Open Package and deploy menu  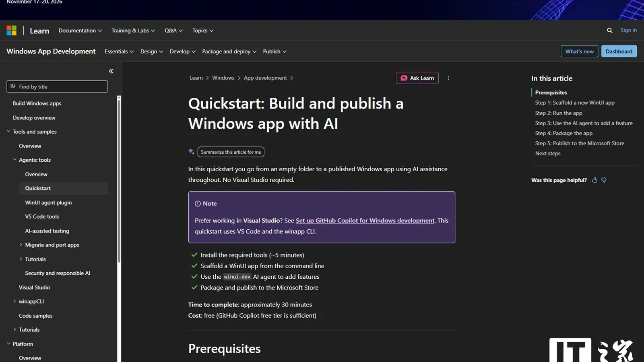tap(229, 51)
